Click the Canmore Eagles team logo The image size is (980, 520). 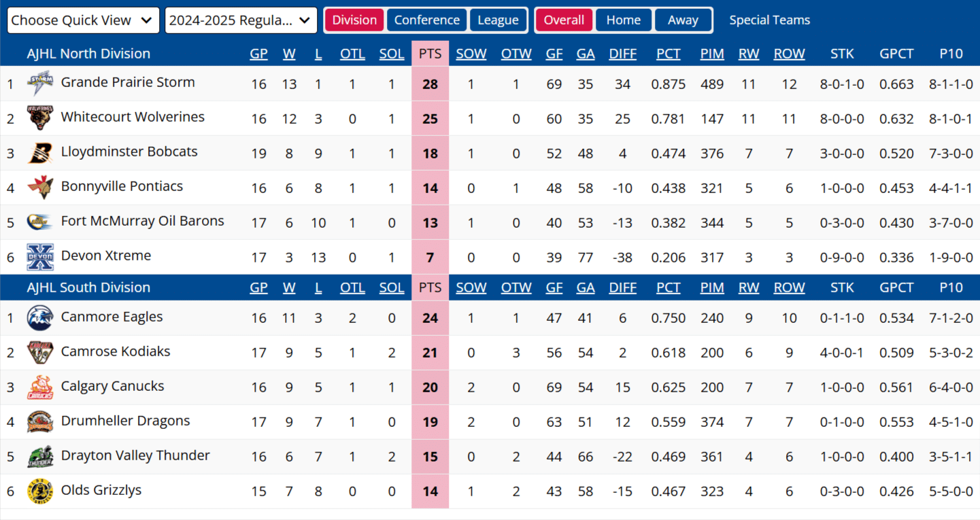[40, 317]
